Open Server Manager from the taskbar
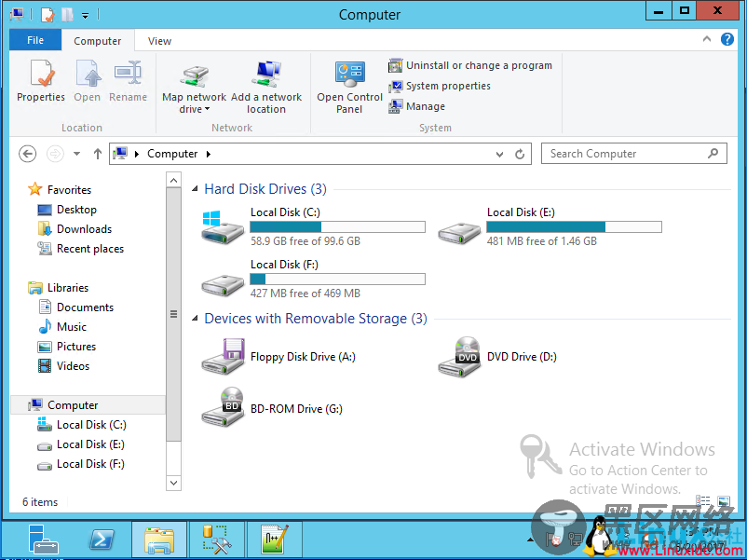The height and width of the screenshot is (560, 747). click(x=43, y=540)
